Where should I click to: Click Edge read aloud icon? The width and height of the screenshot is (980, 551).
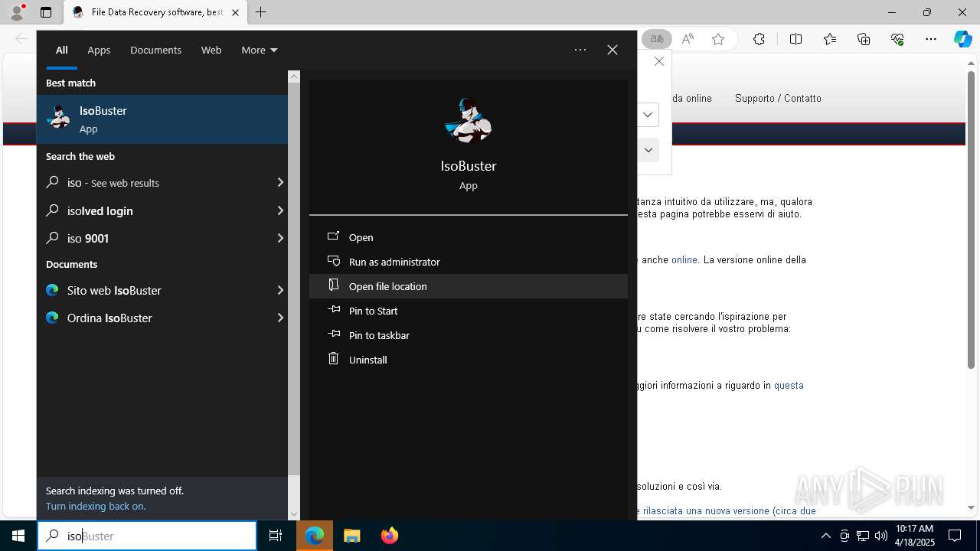coord(688,39)
